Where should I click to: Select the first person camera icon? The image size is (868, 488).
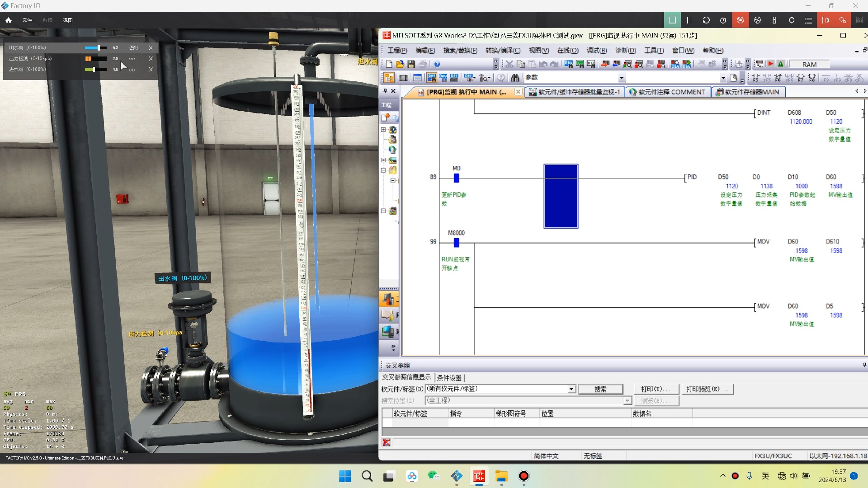pos(774,20)
